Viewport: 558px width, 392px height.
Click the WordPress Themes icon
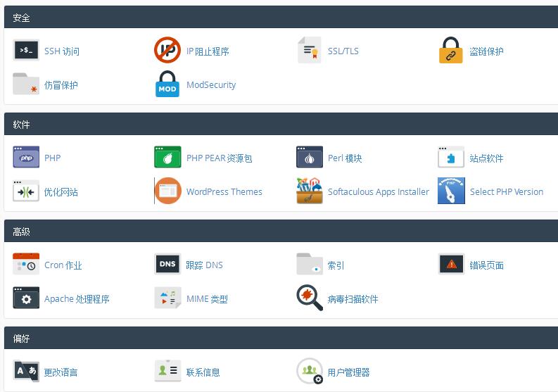pos(167,191)
